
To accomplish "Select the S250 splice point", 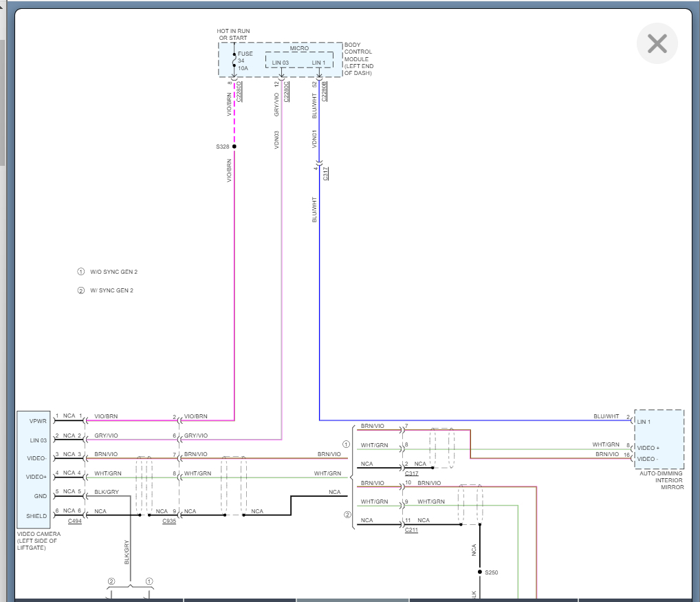I will pos(480,572).
